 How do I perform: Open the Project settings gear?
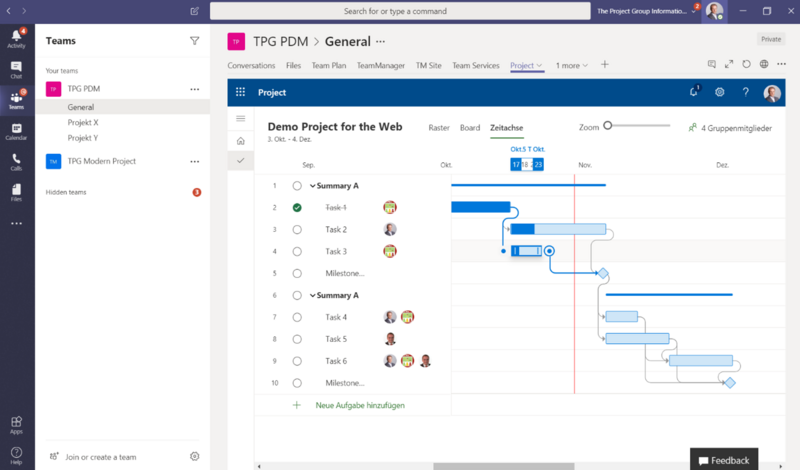point(719,92)
